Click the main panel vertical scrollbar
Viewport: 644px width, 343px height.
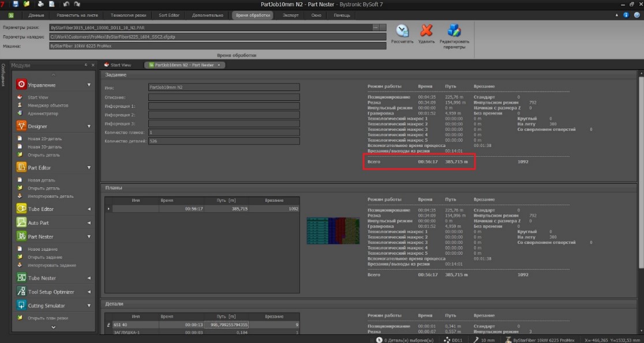click(641, 172)
